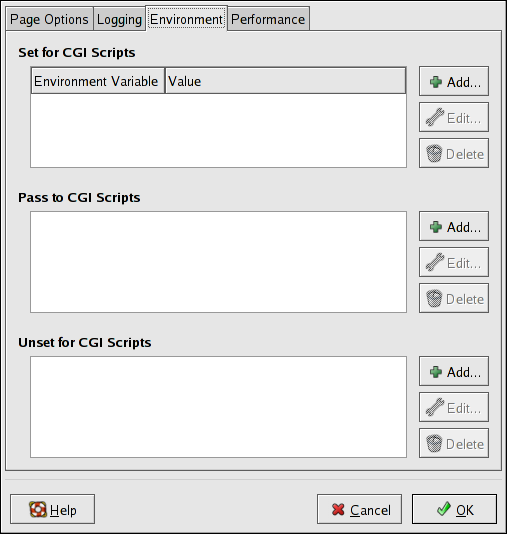Click the Environment Variable column header
The width and height of the screenshot is (507, 534).
click(x=98, y=81)
